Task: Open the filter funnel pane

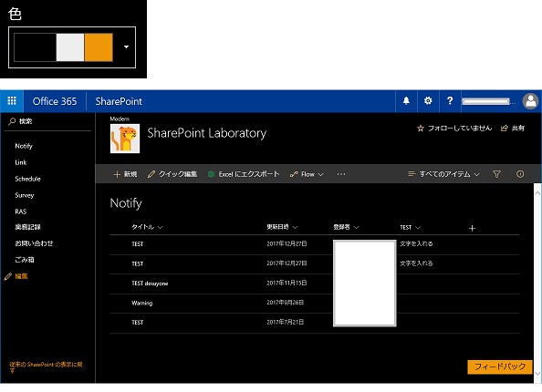Action: (x=496, y=174)
